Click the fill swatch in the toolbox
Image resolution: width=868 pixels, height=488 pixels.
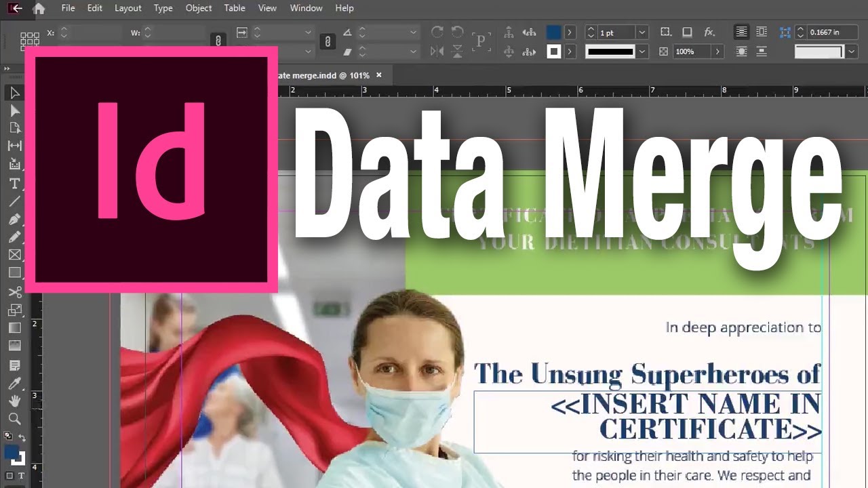pos(11,453)
